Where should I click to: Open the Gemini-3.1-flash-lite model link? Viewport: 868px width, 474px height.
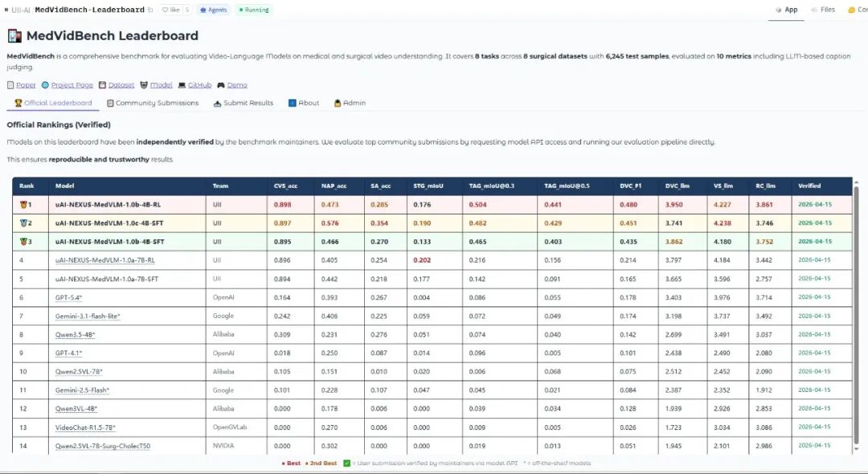pyautogui.click(x=88, y=316)
